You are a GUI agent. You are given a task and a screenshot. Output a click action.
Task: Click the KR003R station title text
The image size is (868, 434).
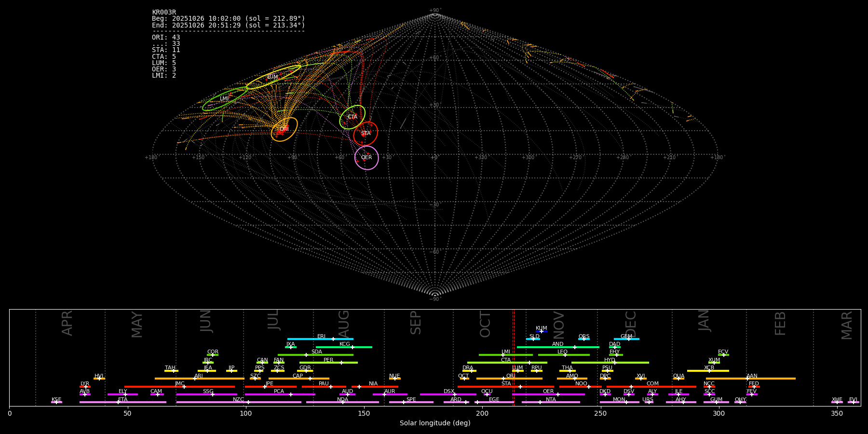click(164, 13)
